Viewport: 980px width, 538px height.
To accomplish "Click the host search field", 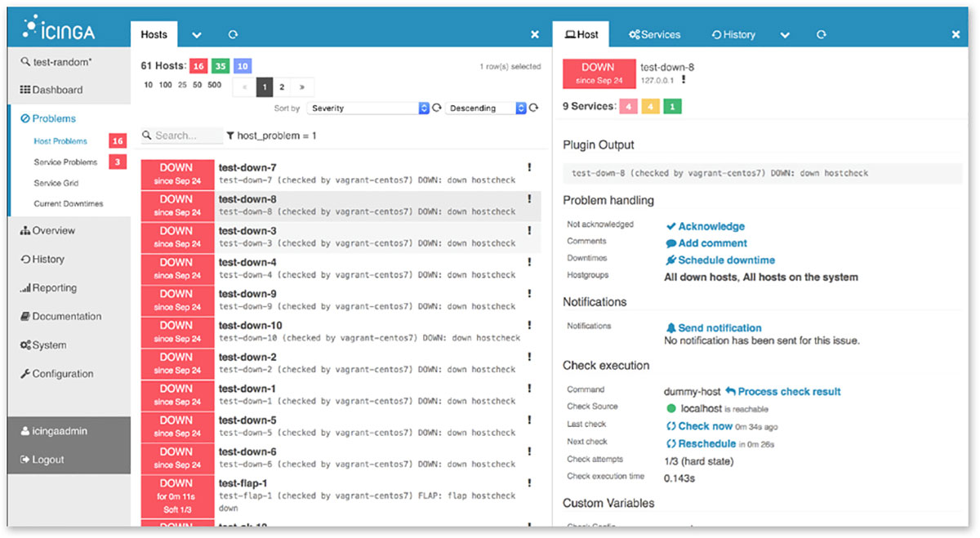I will (181, 136).
